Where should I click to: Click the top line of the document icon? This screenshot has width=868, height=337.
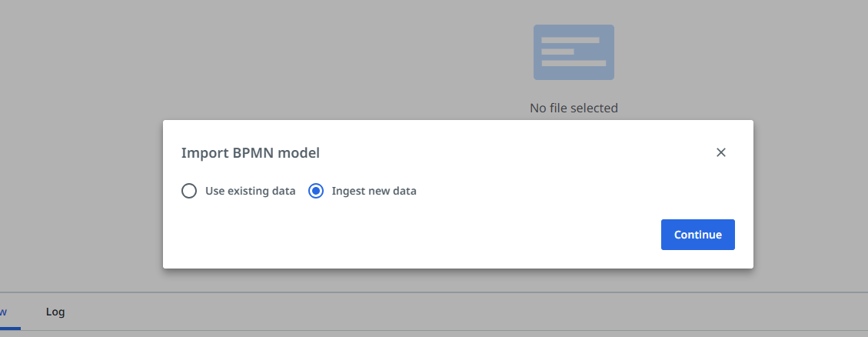[570, 40]
